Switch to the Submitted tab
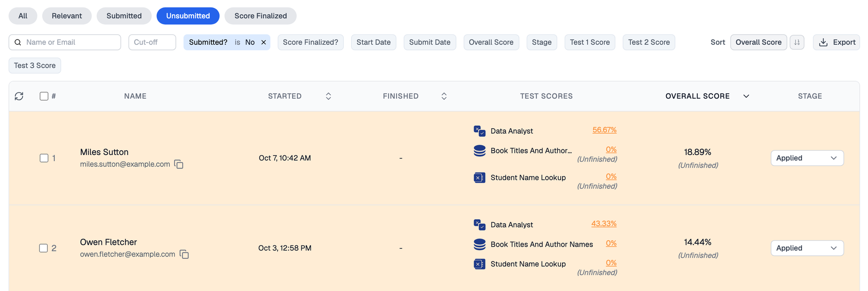Screen dimensions: 868x291 [x=124, y=16]
